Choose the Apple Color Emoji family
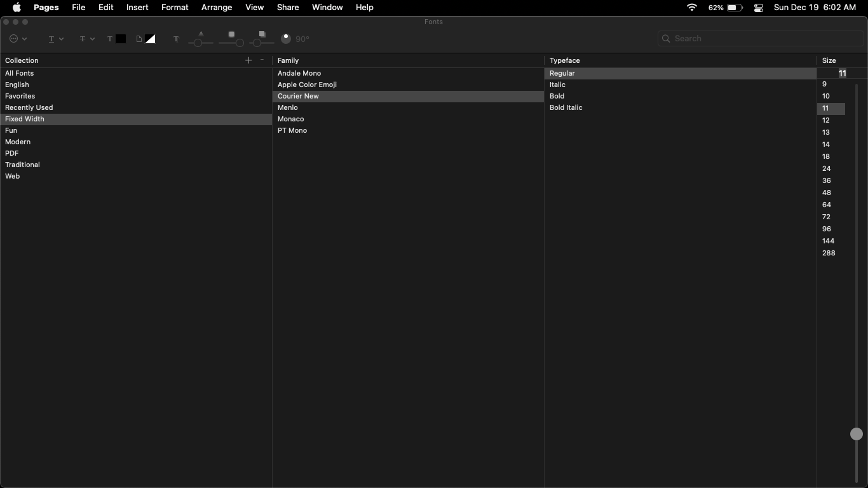The height and width of the screenshot is (488, 868). [x=408, y=85]
